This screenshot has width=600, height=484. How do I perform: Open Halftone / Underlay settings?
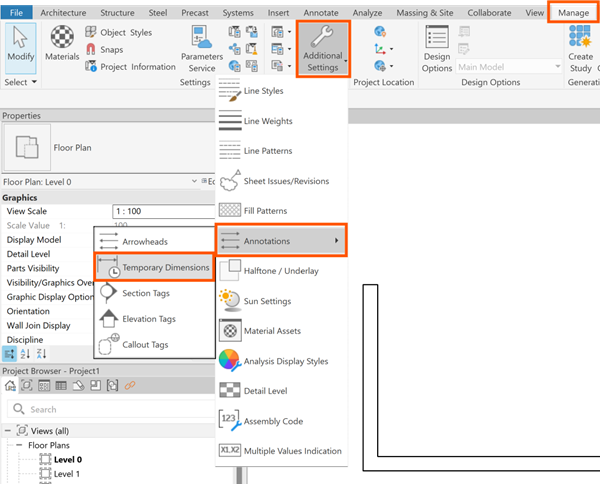tap(281, 271)
